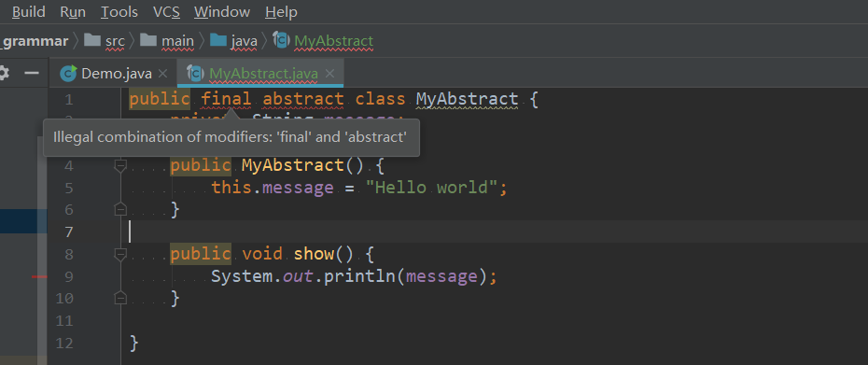Viewport: 868px width, 365px height.
Task: Click the 'void' keyword on line 8
Action: pos(262,254)
